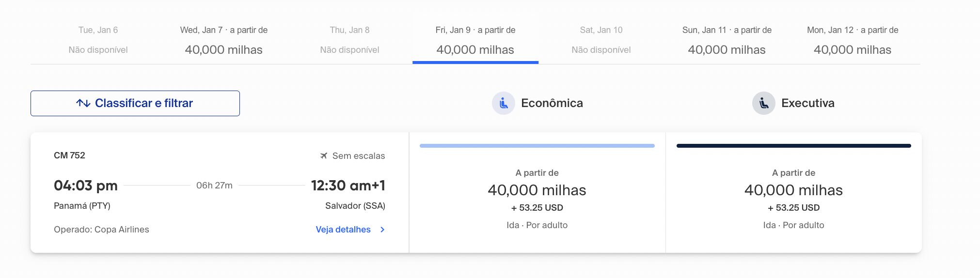The image size is (980, 278).
Task: Click the CM 752 flight number
Action: (x=69, y=155)
